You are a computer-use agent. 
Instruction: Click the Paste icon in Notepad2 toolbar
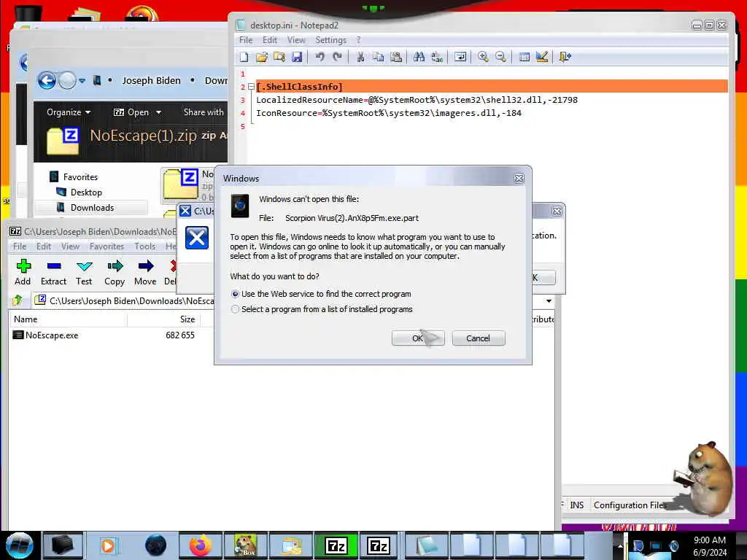tap(396, 57)
